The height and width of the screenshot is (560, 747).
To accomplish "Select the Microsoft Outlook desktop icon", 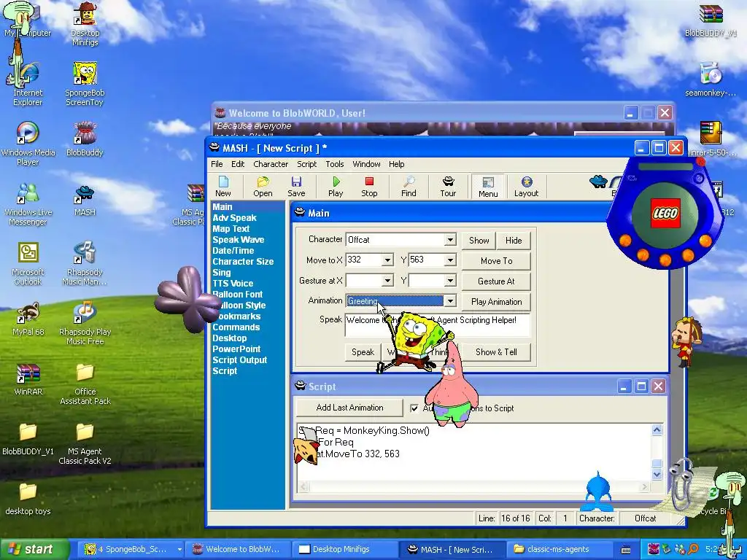I will pyautogui.click(x=28, y=263).
